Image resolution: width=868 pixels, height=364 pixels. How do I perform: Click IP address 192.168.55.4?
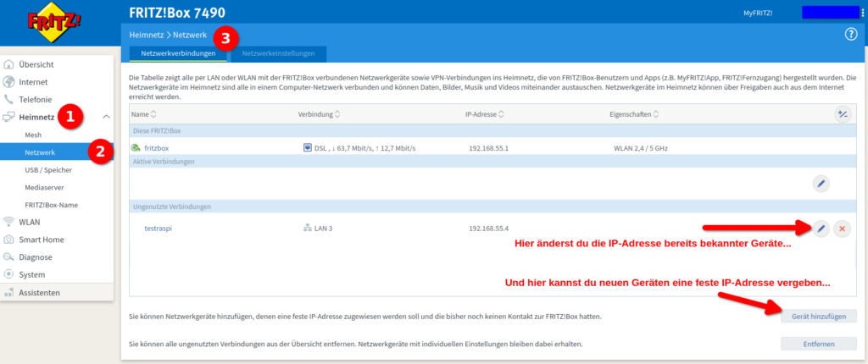coord(489,228)
